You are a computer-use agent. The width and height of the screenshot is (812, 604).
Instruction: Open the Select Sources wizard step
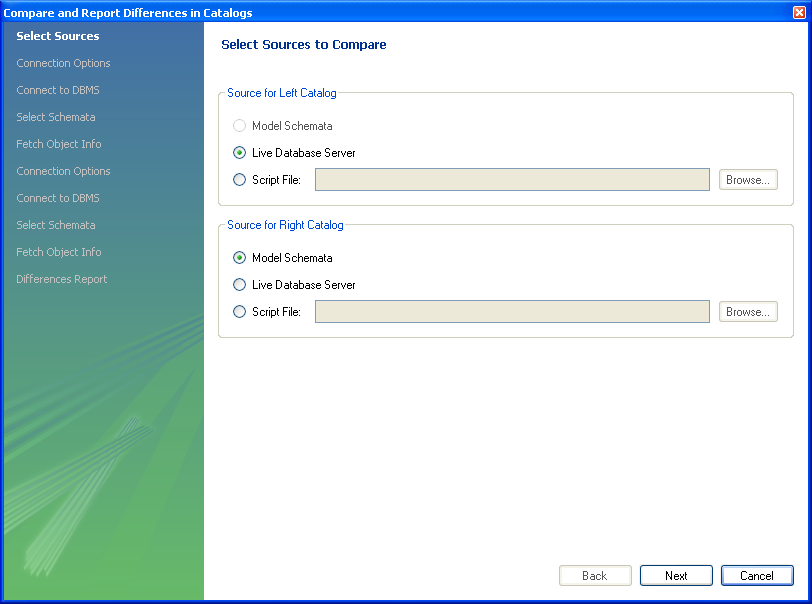click(58, 36)
